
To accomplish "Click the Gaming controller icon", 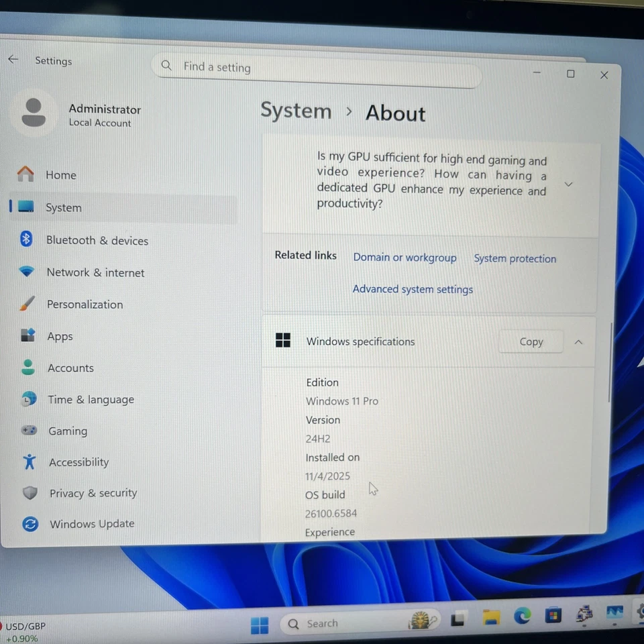I will (x=29, y=430).
